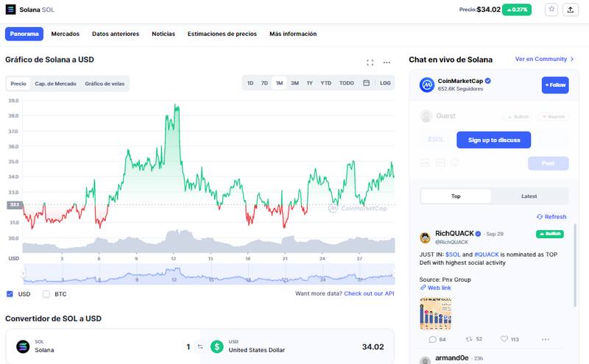This screenshot has height=364, width=589.
Task: Enable the BTC checkbox
Action: coord(46,294)
